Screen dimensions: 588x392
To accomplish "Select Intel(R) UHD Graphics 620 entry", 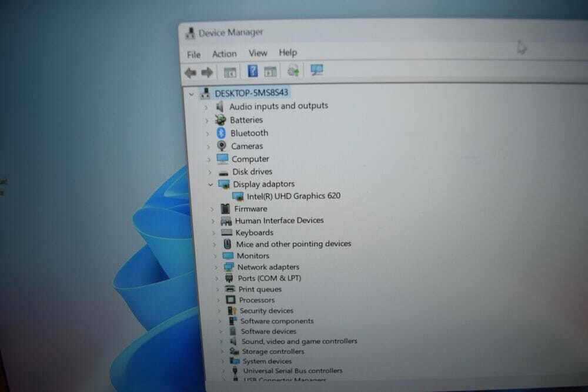I will 293,196.
